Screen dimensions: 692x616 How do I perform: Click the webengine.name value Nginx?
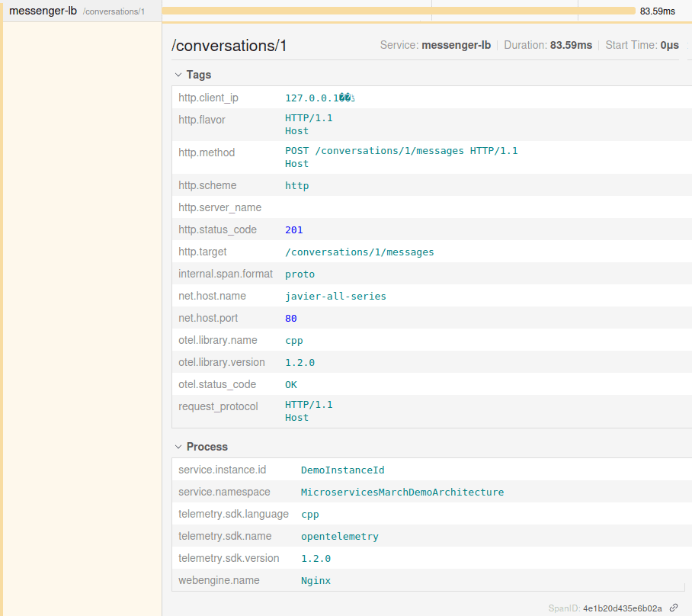[x=316, y=580]
